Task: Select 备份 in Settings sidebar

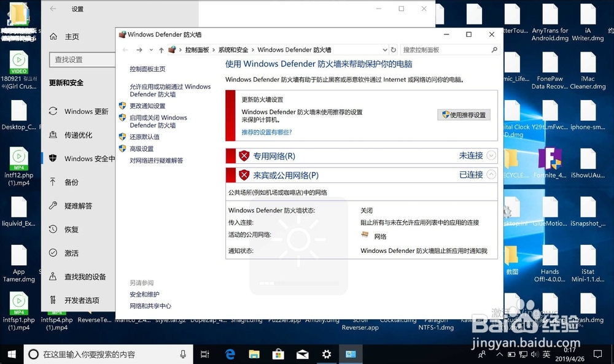Action: [x=79, y=182]
